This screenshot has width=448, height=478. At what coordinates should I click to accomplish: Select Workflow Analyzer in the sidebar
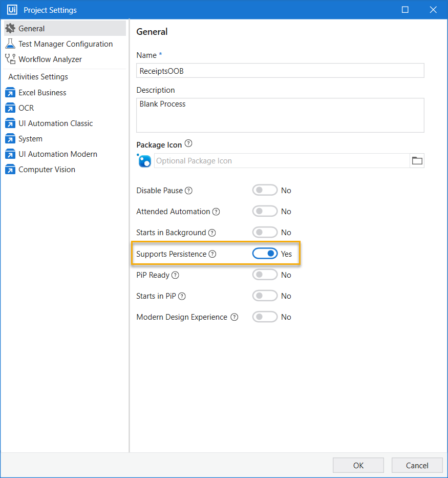click(50, 59)
